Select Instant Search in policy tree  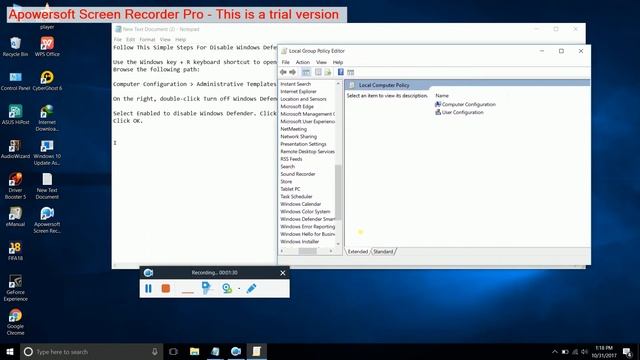click(x=296, y=84)
